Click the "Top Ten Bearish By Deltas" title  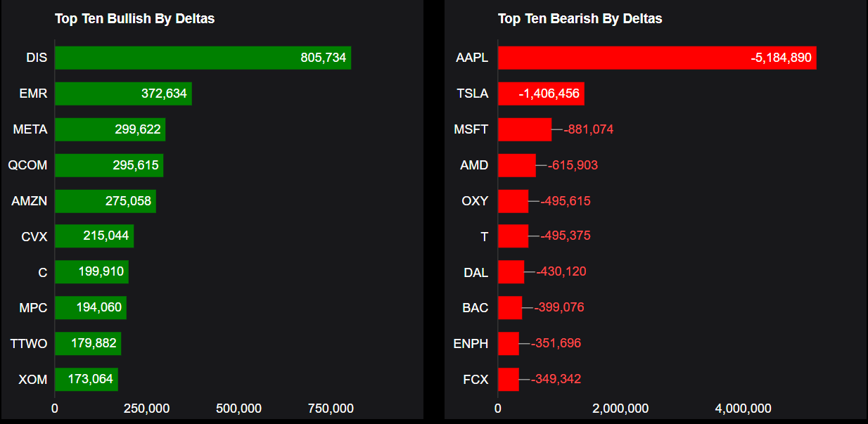coord(580,19)
